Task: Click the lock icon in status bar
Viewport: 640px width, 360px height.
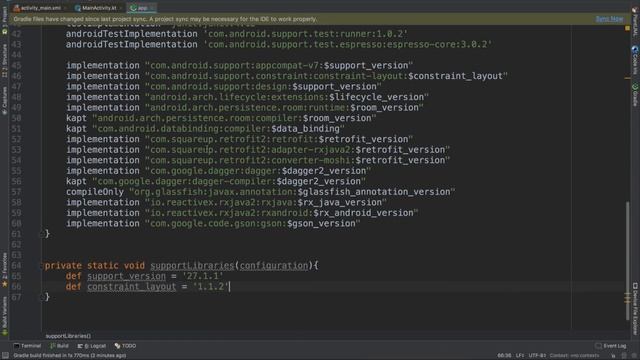Action: 613,356
